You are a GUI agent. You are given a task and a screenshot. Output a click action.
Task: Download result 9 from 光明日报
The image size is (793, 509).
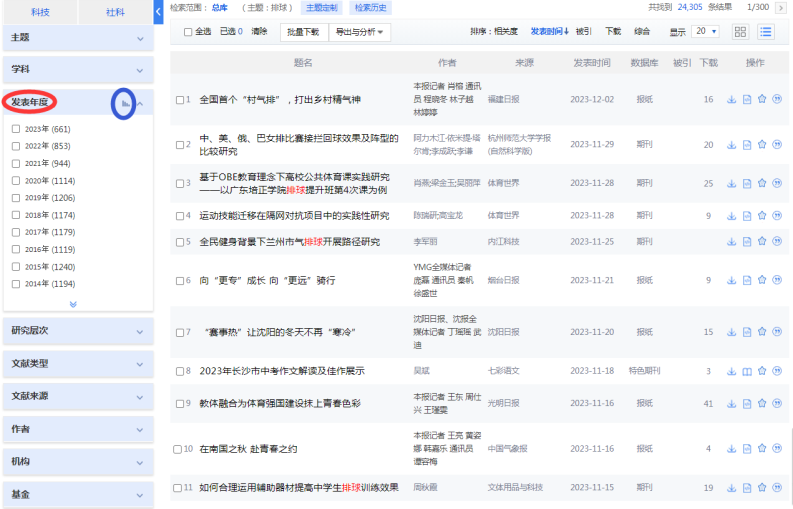(731, 403)
